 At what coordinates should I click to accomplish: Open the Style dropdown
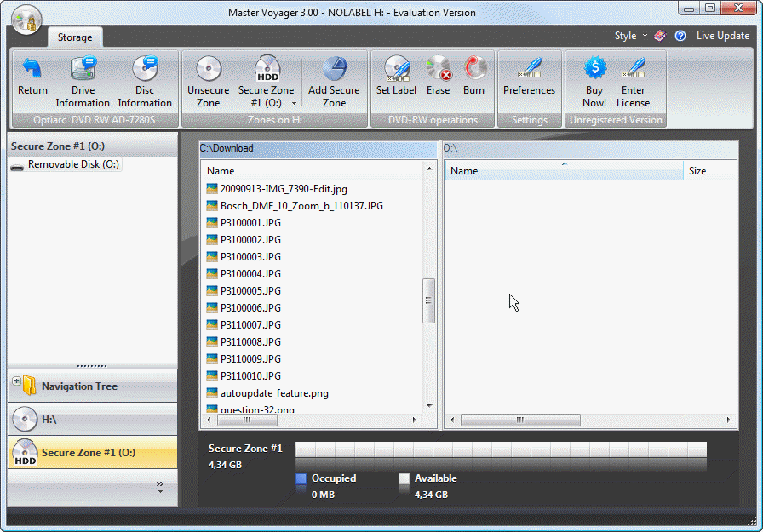coord(631,36)
